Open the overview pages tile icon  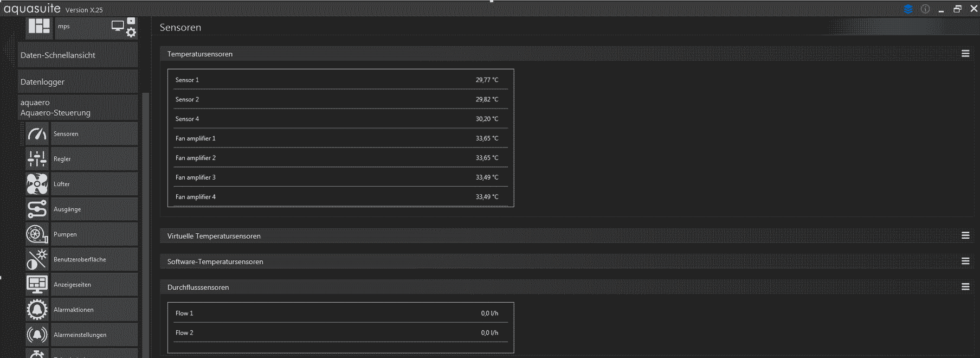tap(39, 26)
